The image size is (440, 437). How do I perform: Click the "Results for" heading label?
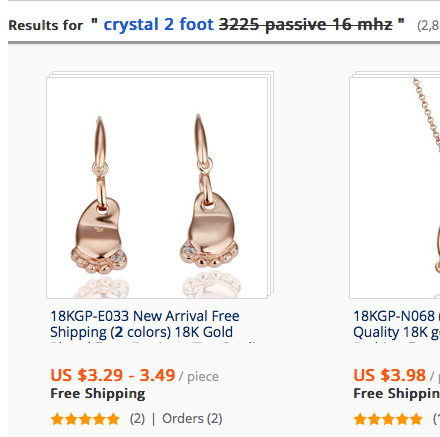pyautogui.click(x=46, y=26)
